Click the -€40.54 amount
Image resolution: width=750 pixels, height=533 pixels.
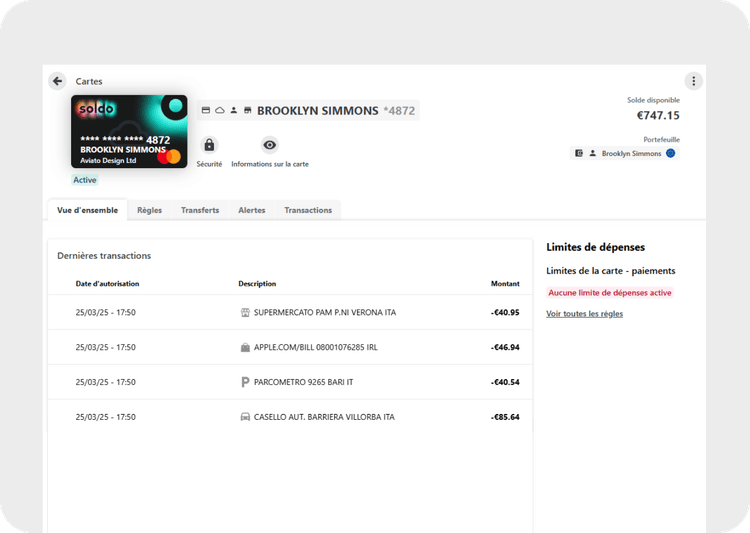pos(505,382)
